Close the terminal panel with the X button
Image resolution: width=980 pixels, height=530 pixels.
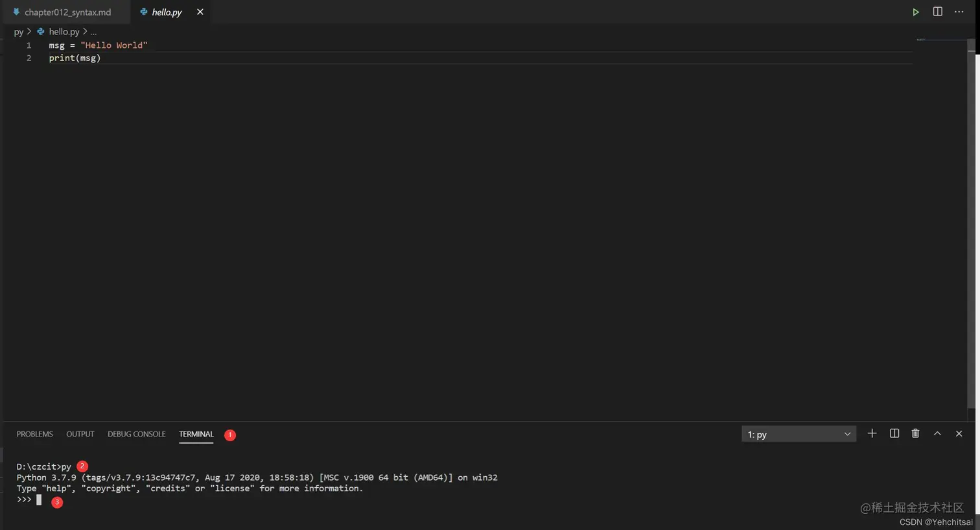[959, 433]
